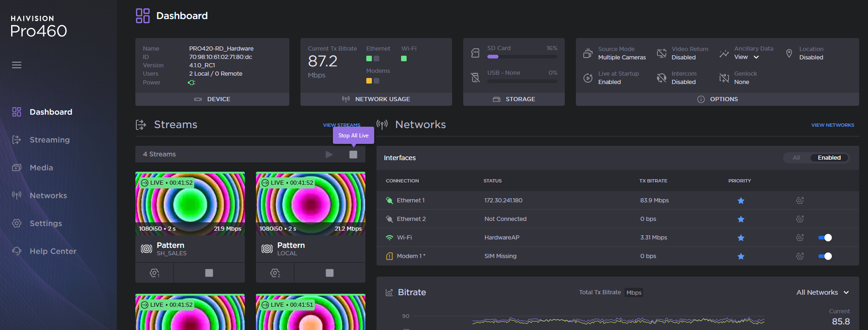Click the VIEW NETWORKS link
This screenshot has height=330, width=868.
(832, 125)
